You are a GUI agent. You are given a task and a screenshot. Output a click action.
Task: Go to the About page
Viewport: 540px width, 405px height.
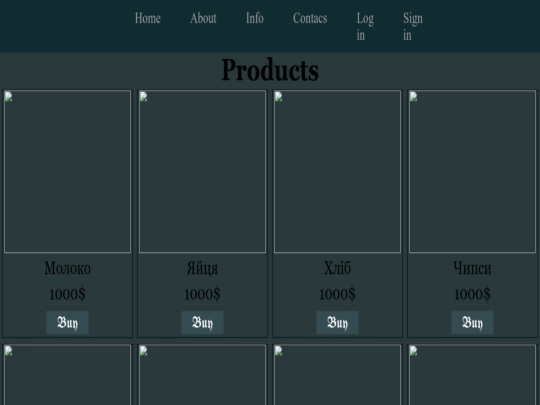203,18
